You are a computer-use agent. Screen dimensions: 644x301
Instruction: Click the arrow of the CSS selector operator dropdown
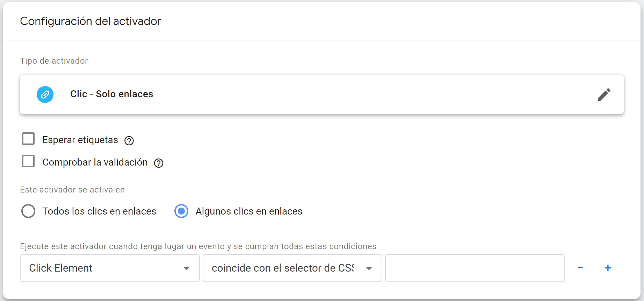coord(369,268)
